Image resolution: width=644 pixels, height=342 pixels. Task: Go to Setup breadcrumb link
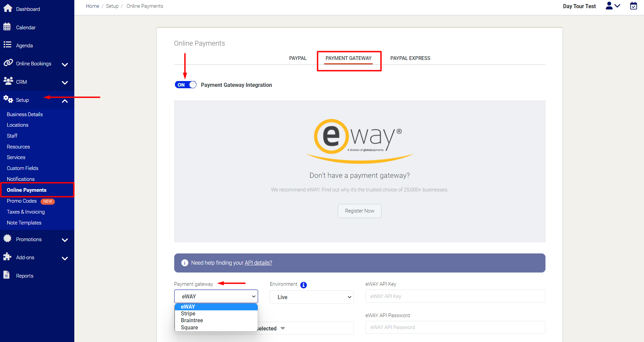(x=112, y=6)
